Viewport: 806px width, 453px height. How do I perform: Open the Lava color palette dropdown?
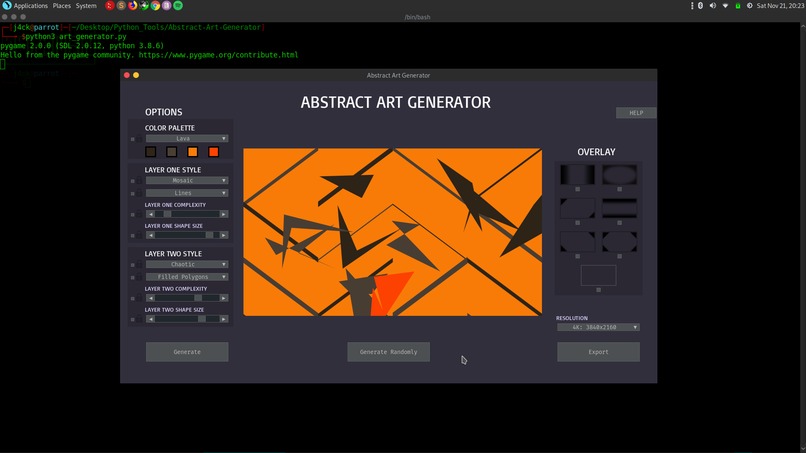(x=187, y=138)
